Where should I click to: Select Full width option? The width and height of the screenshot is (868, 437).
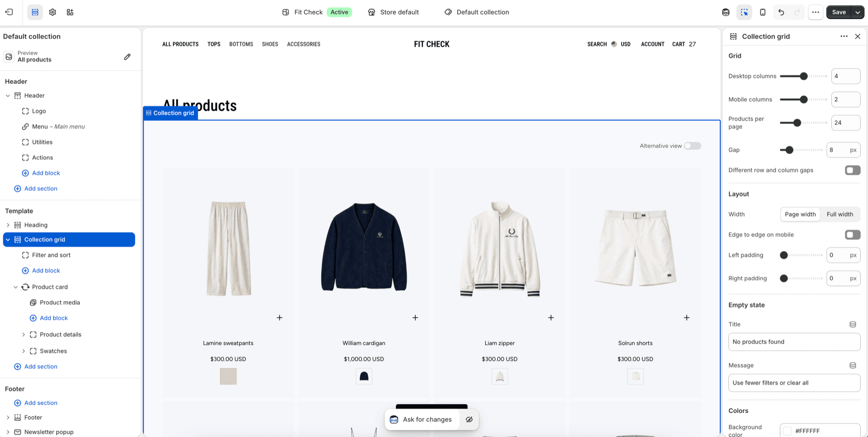(x=840, y=214)
